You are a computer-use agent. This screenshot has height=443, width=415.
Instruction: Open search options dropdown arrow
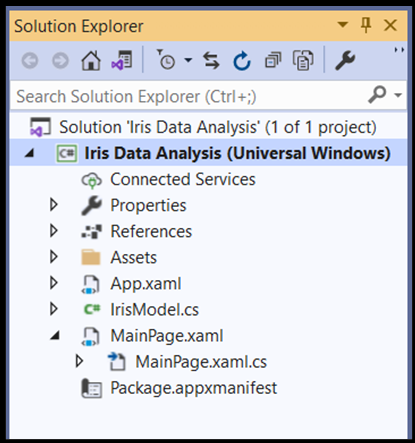[x=398, y=95]
